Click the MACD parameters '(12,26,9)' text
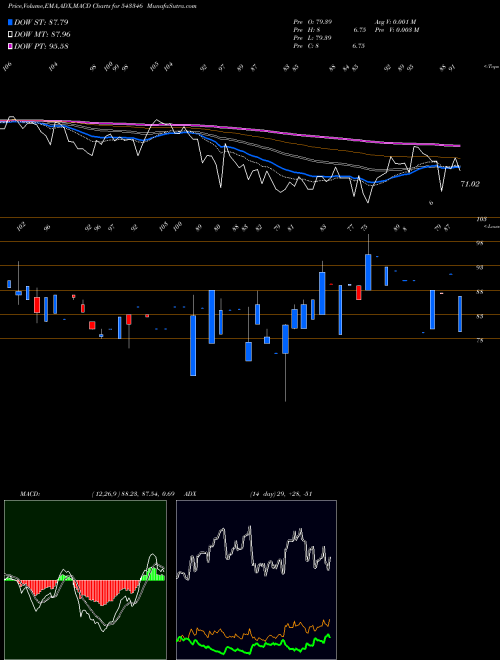Screen dimensions: 500x660 coord(104,493)
